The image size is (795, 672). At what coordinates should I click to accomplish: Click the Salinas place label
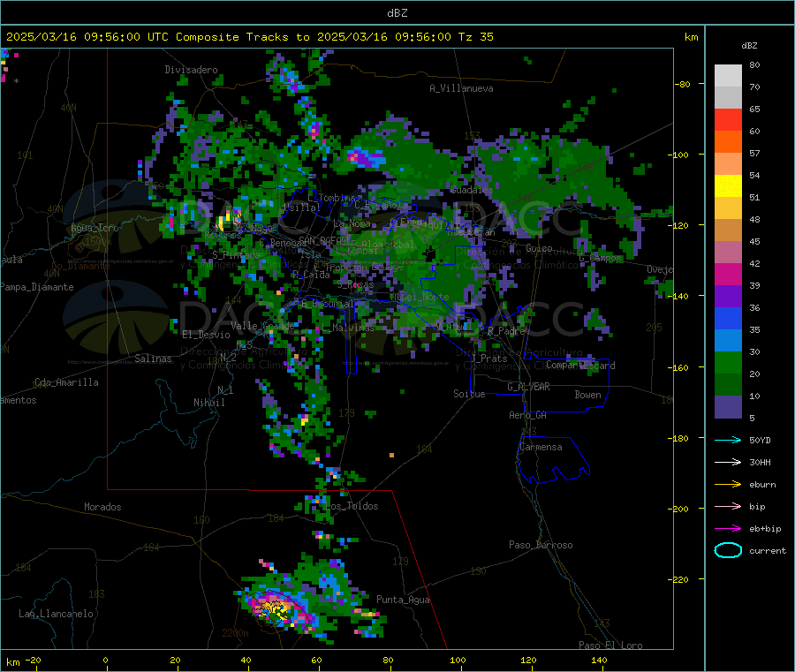[x=153, y=359]
